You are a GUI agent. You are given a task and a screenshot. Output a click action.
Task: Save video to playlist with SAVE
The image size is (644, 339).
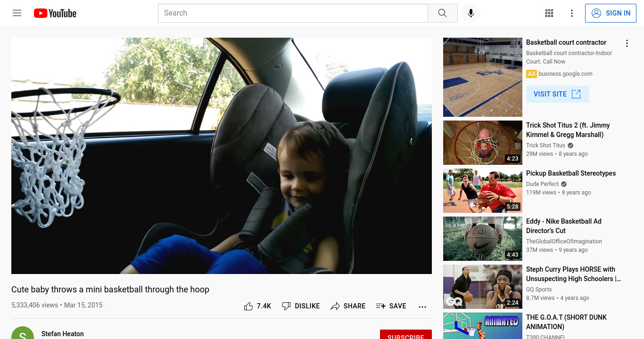click(x=391, y=306)
